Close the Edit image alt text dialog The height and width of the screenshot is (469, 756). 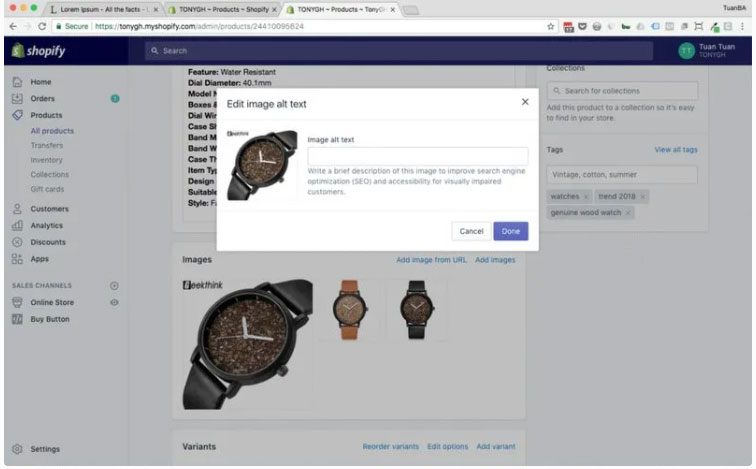coord(525,102)
